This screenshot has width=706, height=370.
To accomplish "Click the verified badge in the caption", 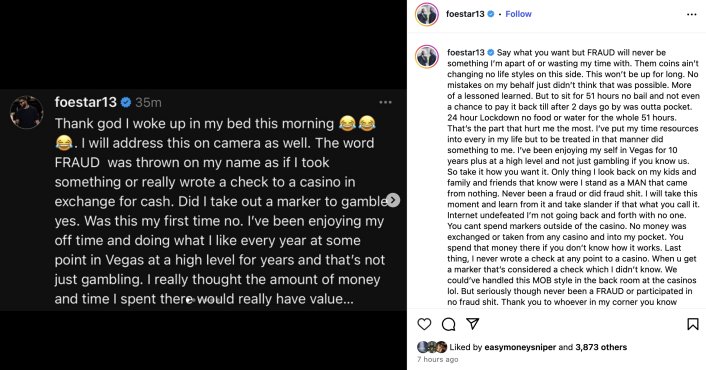I will click(x=490, y=53).
